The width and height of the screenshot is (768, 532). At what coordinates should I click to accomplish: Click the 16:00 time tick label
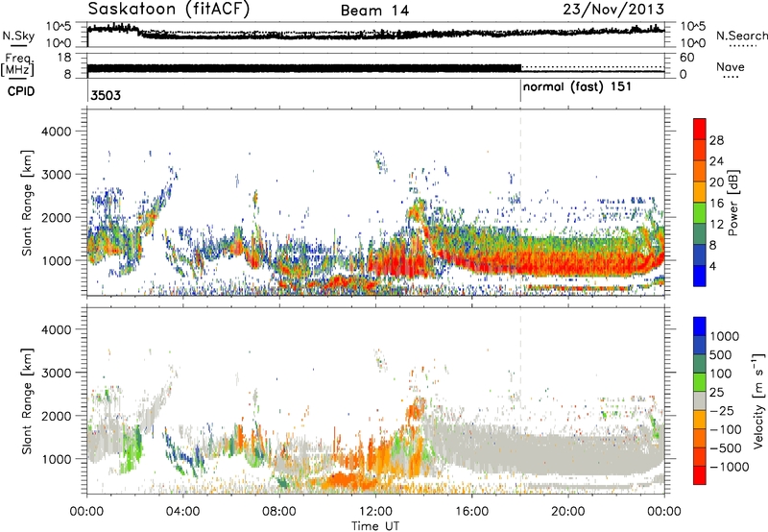(x=471, y=512)
